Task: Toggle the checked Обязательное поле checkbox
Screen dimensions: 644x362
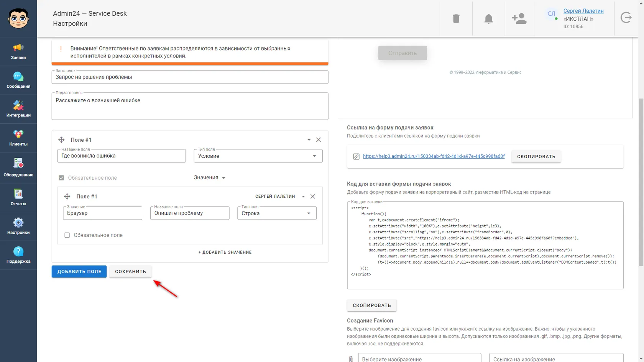Action: click(x=61, y=178)
